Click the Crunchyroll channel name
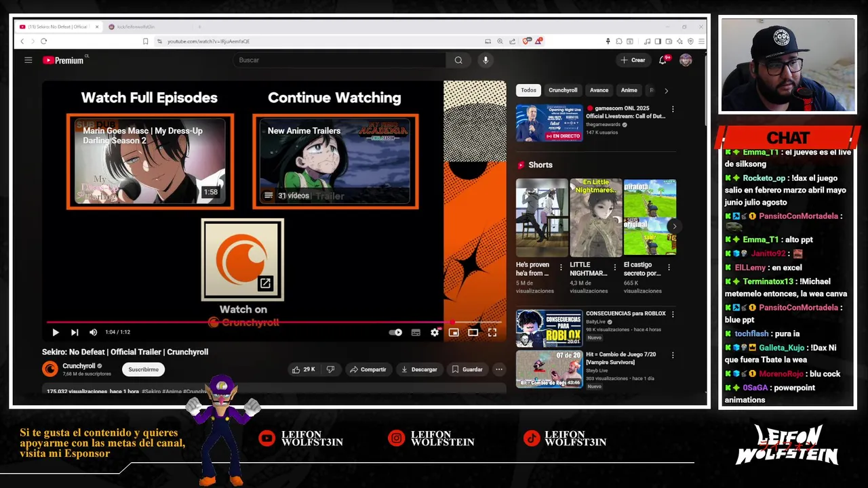 [79, 366]
